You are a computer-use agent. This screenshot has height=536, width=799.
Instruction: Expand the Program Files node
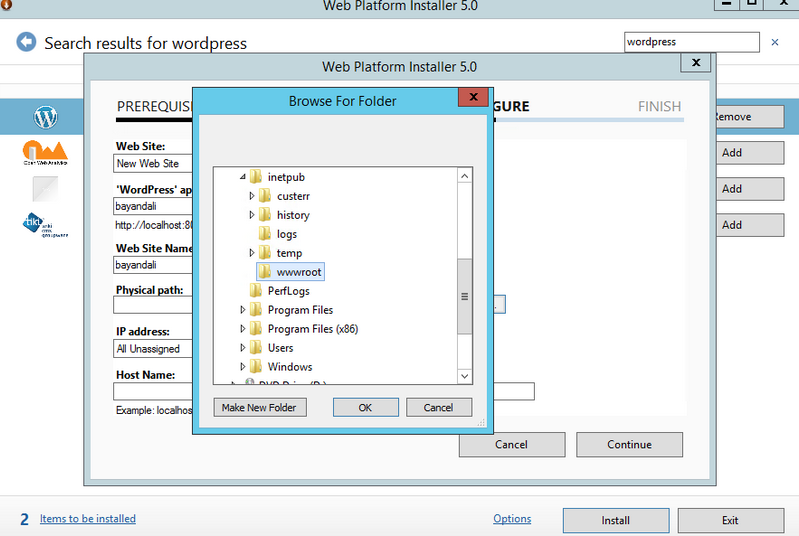[243, 309]
